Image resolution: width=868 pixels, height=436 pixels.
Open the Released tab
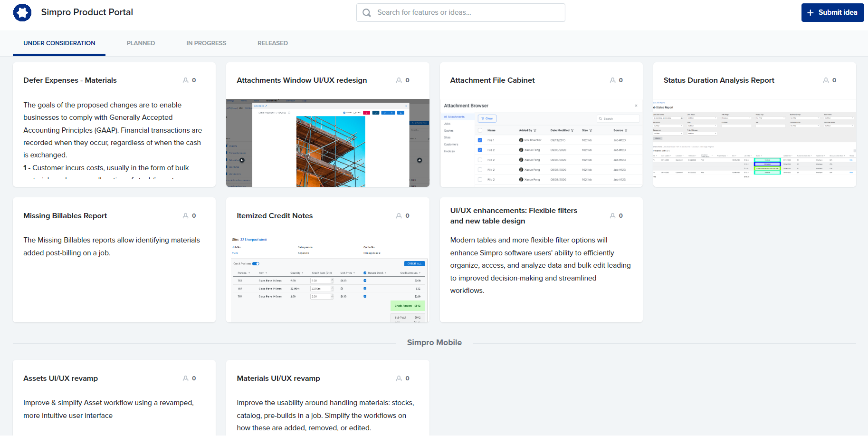[x=273, y=43]
